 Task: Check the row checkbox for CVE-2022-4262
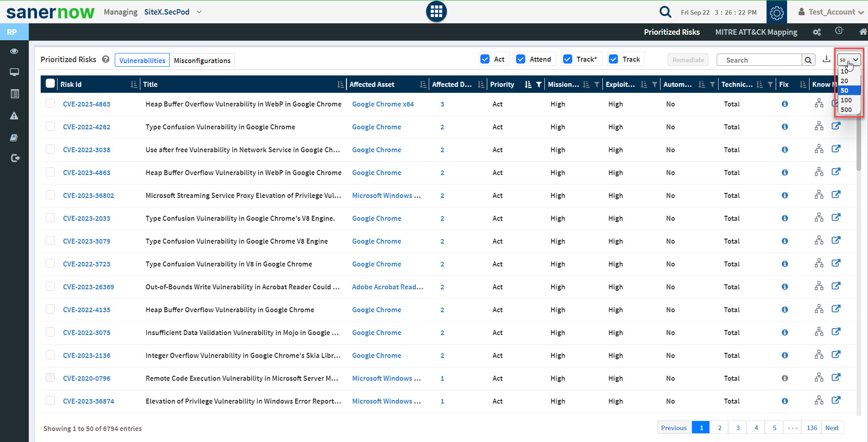pos(50,126)
